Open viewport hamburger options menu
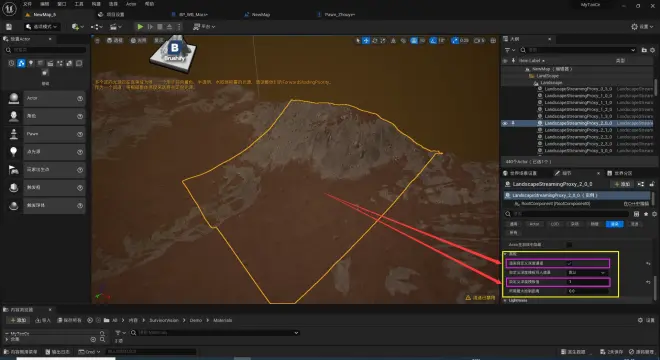Image resolution: width=660 pixels, height=360 pixels. (x=97, y=40)
